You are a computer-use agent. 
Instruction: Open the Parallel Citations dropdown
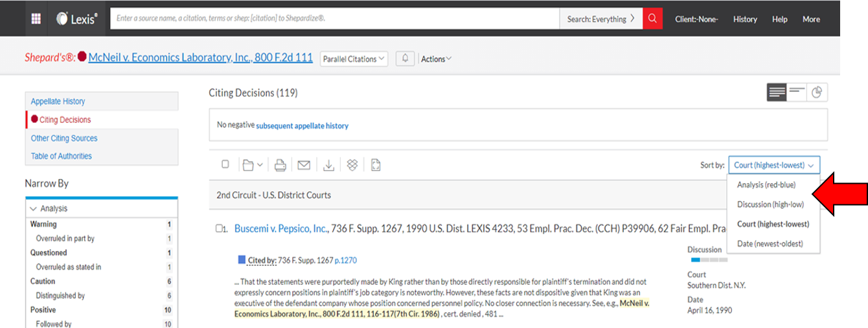[354, 58]
